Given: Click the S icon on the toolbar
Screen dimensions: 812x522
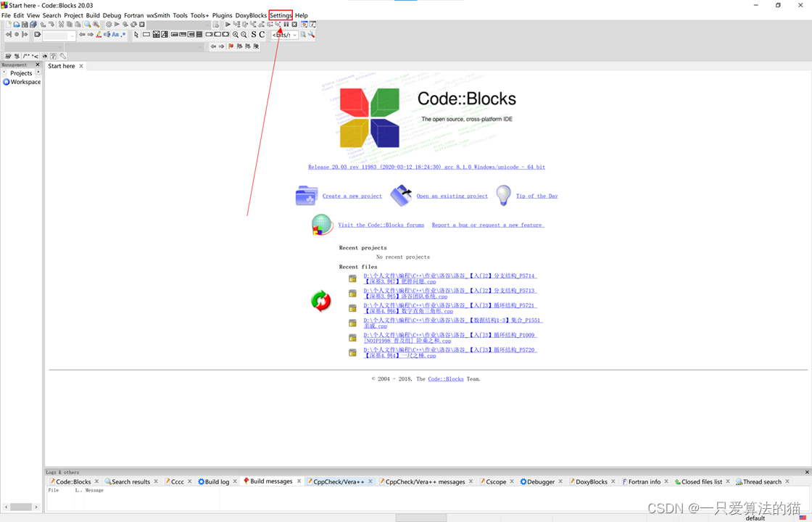Looking at the screenshot, I should 254,35.
